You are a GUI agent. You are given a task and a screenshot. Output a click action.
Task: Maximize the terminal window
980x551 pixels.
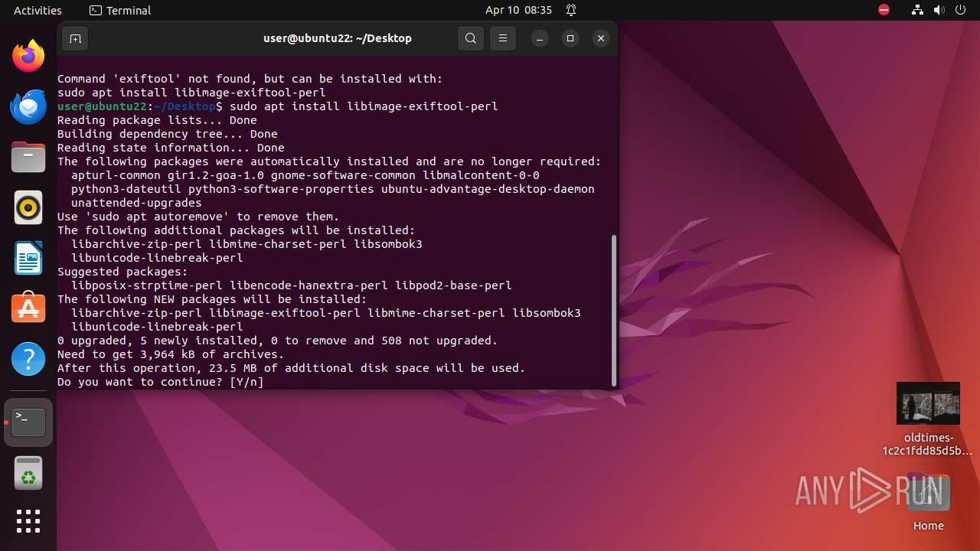(570, 38)
